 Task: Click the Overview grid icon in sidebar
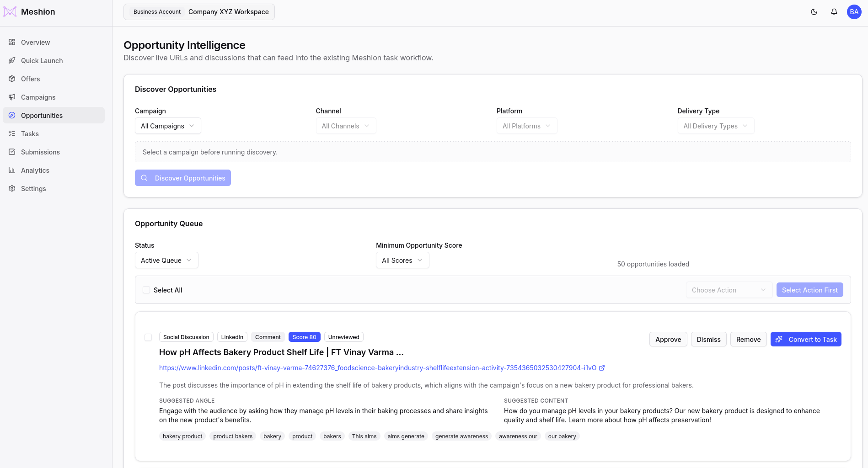pos(12,42)
